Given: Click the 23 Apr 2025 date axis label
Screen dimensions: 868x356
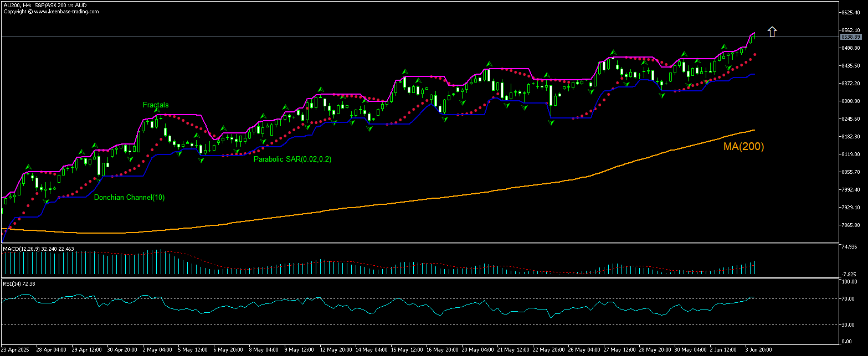Looking at the screenshot, I should click(16, 349).
